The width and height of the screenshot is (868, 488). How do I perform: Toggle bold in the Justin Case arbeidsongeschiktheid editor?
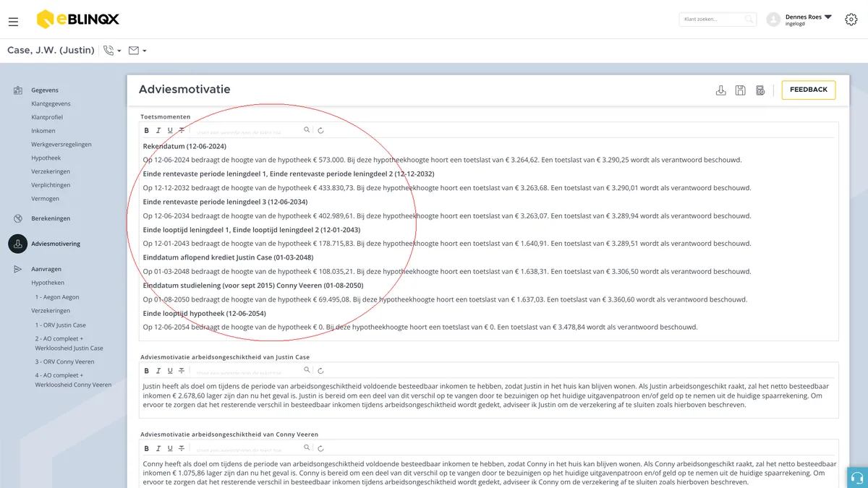(147, 371)
